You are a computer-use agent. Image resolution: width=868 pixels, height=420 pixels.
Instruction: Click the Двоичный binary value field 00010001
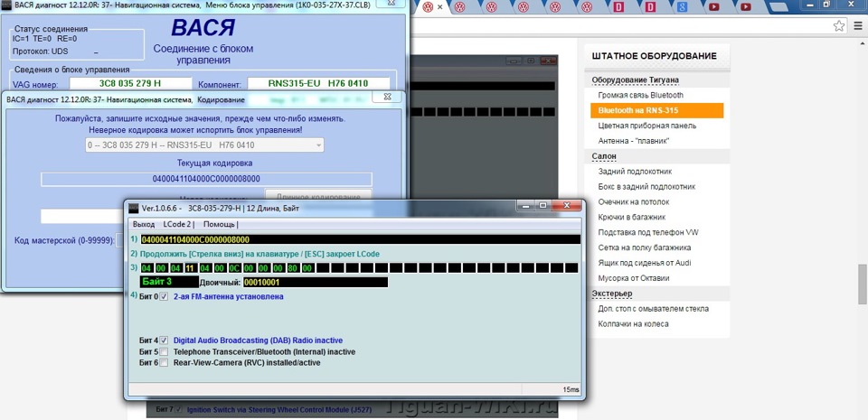pyautogui.click(x=315, y=283)
